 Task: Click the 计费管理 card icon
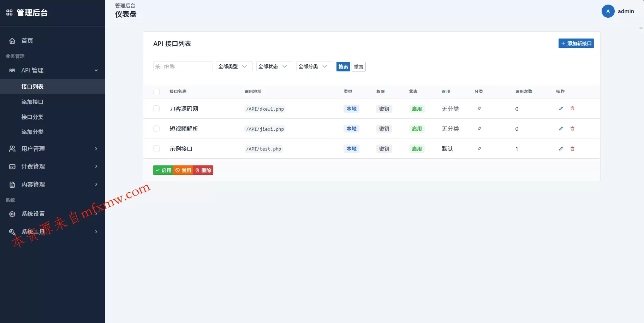[x=12, y=166]
